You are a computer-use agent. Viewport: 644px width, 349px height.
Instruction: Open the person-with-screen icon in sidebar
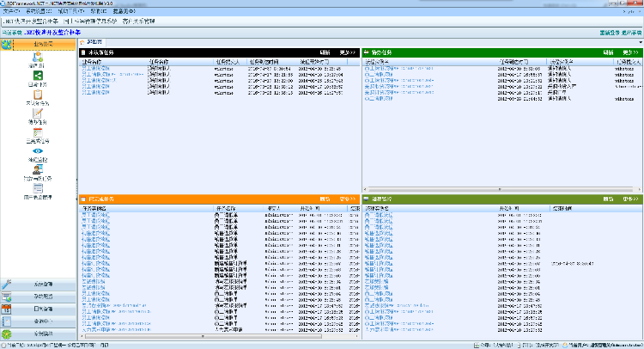pyautogui.click(x=38, y=169)
